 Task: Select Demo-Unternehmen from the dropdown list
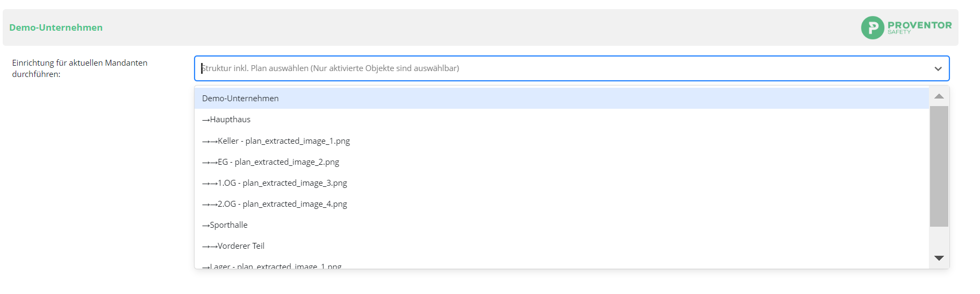click(562, 99)
